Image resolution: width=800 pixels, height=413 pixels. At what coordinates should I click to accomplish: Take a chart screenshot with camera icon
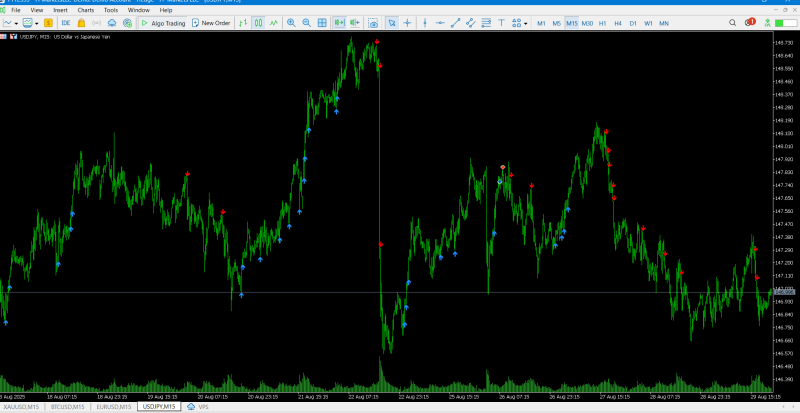pos(373,23)
